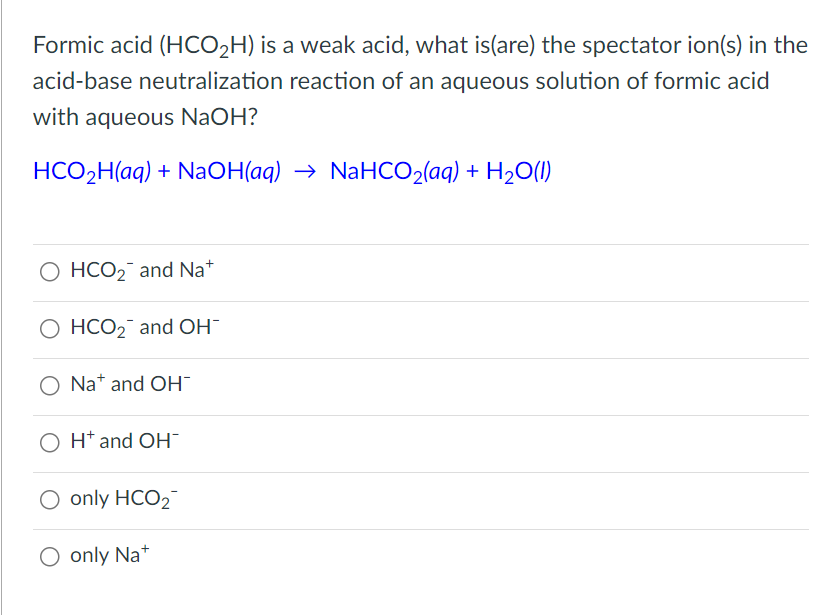Select the radio button for Na+ and OH-
838x615 pixels.
pos(50,385)
